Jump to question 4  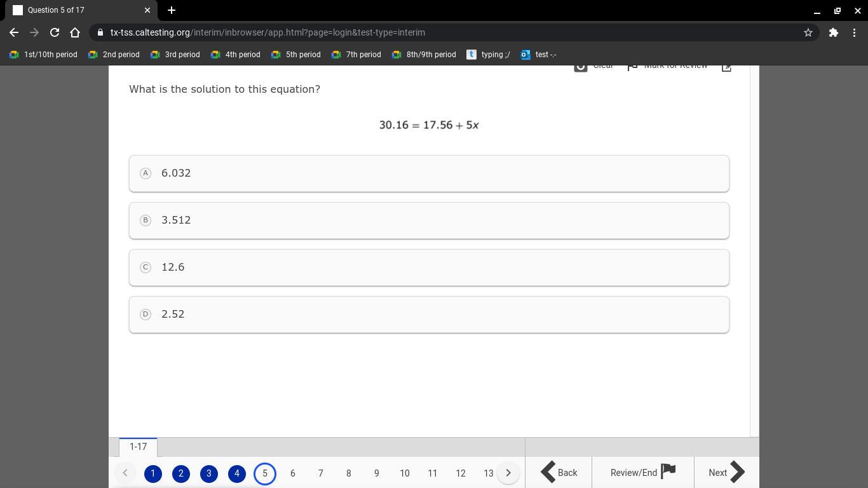[x=237, y=473]
